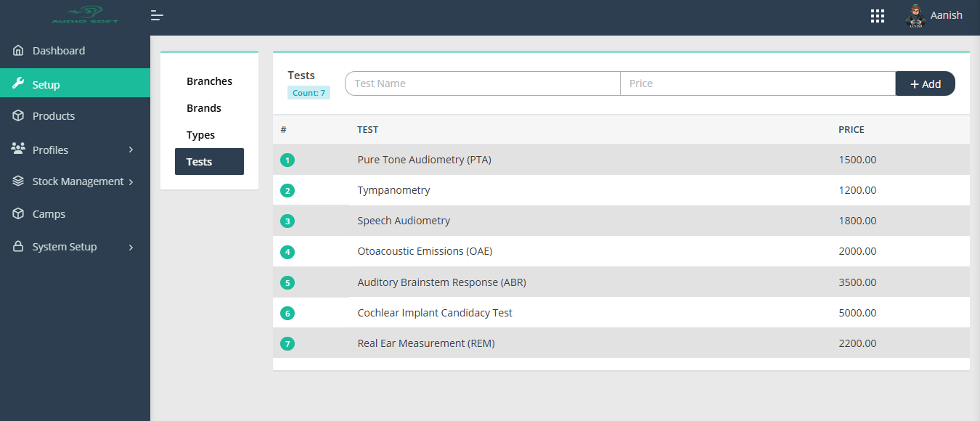Open the Brands setup page
Screen dimensions: 980x421
(203, 107)
